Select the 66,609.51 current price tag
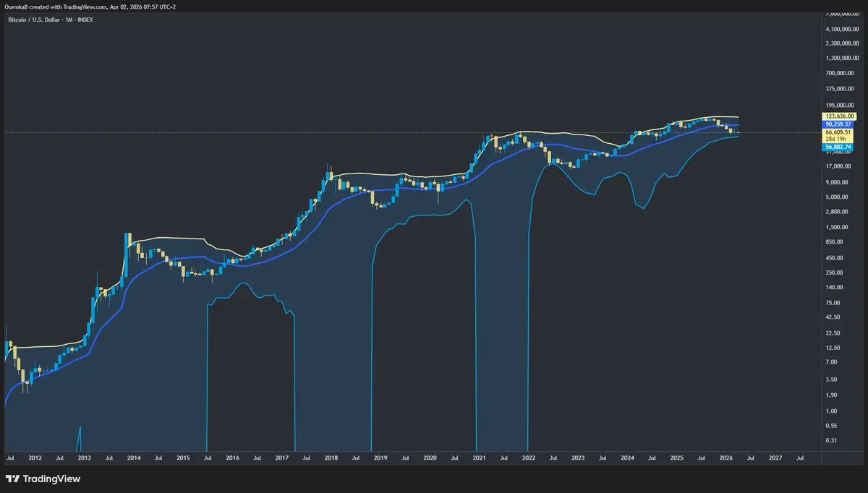Screen dimensions: 868x493 839,132
